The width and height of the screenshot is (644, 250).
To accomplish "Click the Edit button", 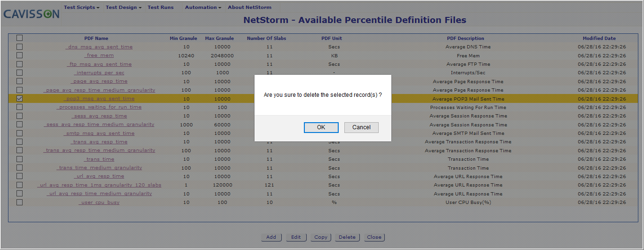I will [296, 237].
